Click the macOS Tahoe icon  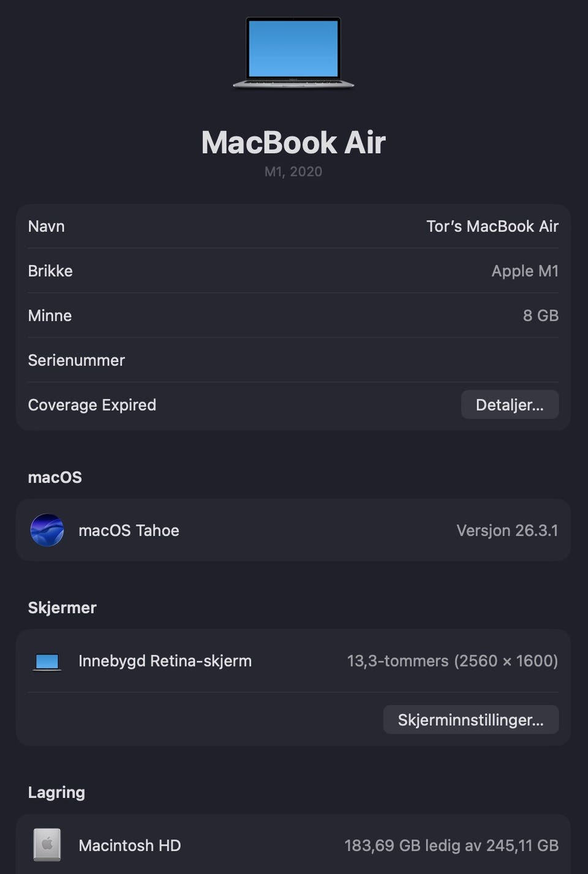pos(47,530)
